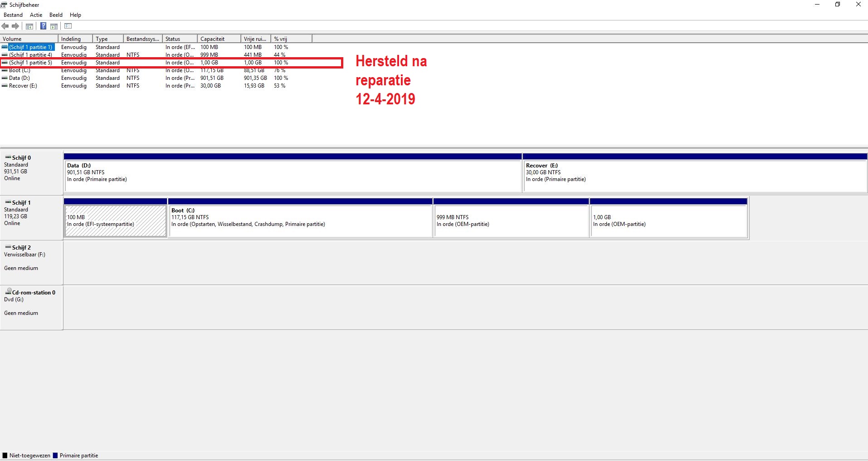The width and height of the screenshot is (868, 461).
Task: Click the Forward arrow toolbar icon
Action: [x=15, y=26]
